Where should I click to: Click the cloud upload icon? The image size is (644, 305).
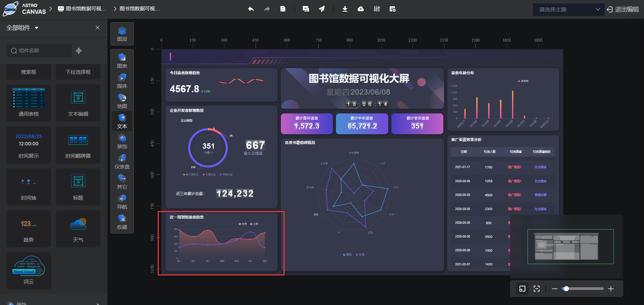361,9
